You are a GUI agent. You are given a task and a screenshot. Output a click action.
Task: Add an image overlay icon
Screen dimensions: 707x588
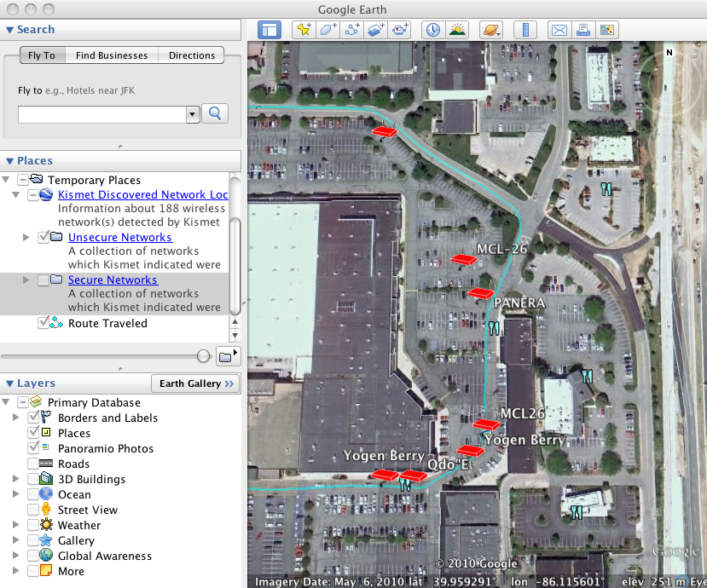(x=375, y=30)
